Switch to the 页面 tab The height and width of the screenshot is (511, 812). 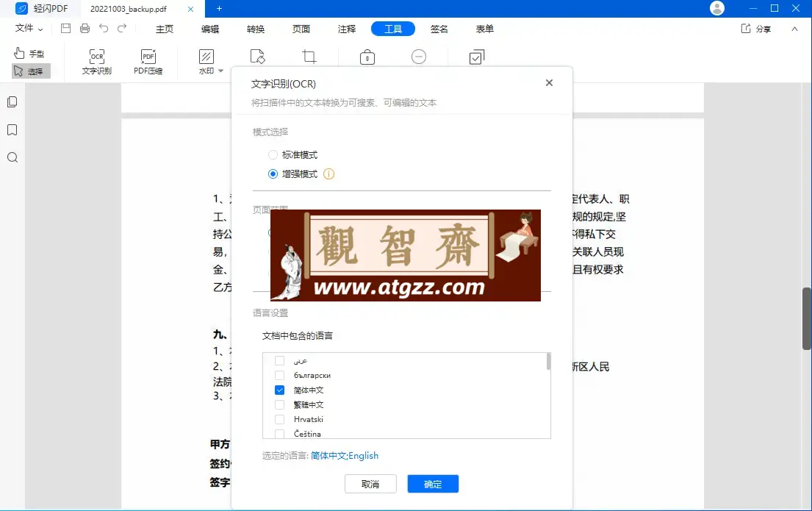click(301, 29)
